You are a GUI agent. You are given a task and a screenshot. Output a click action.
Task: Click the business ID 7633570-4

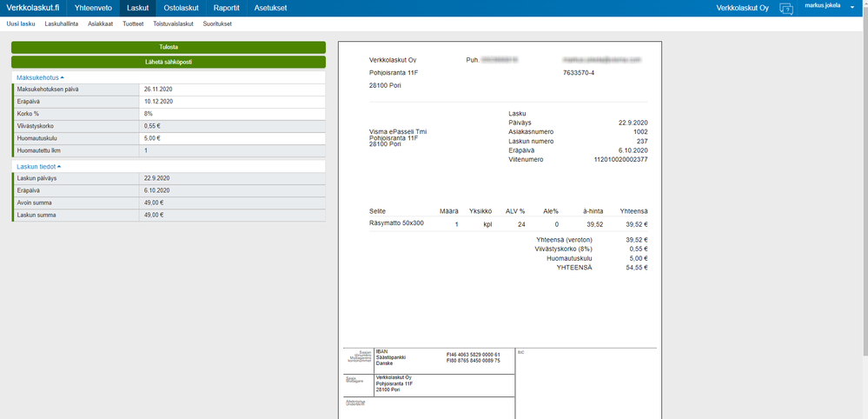click(579, 72)
